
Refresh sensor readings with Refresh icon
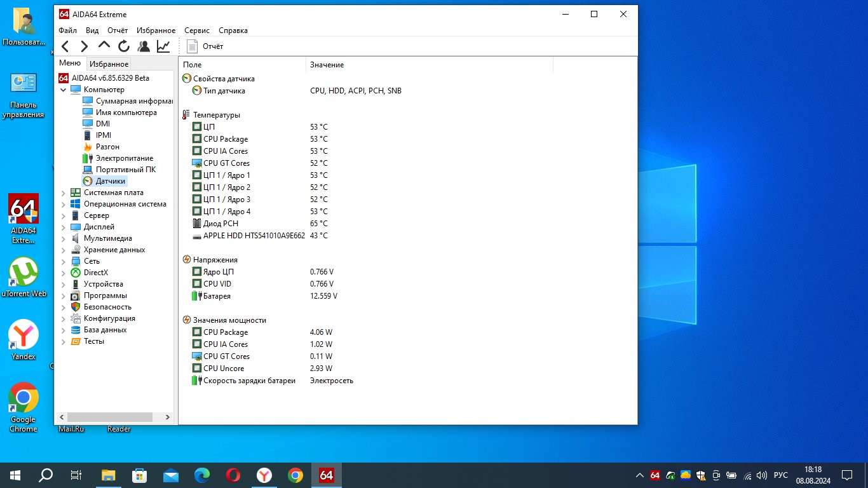(124, 46)
